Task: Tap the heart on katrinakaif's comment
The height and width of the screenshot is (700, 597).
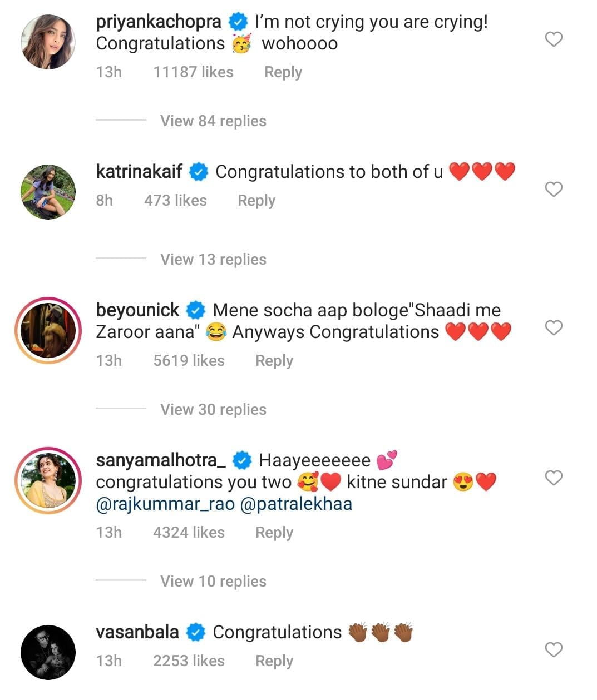Action: (x=553, y=190)
